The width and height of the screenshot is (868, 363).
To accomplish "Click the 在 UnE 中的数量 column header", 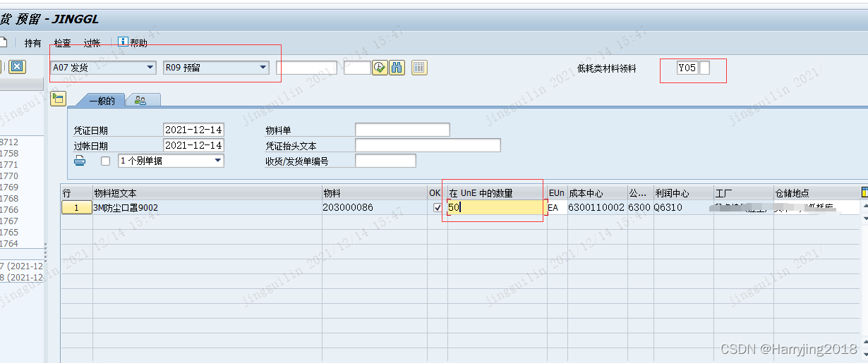I will pyautogui.click(x=497, y=193).
